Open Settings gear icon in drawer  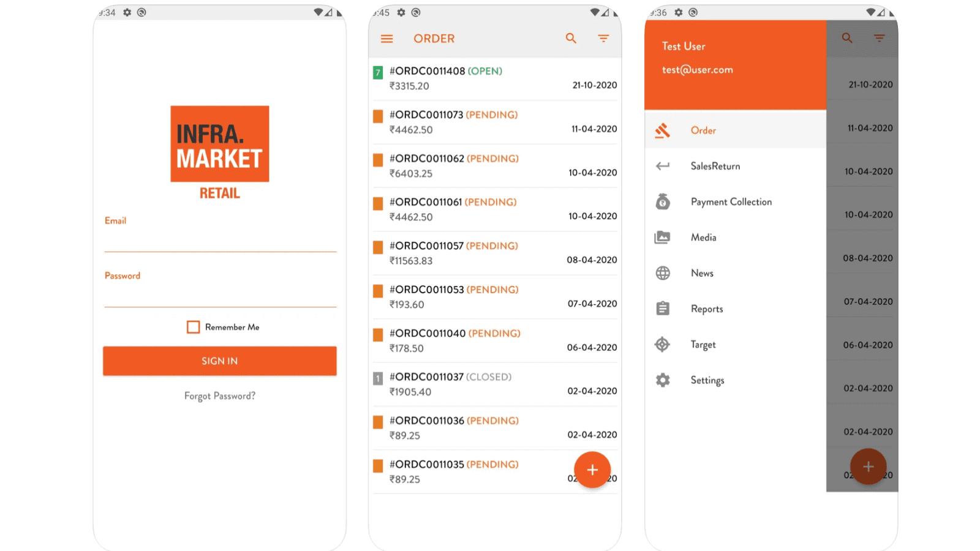pos(663,380)
